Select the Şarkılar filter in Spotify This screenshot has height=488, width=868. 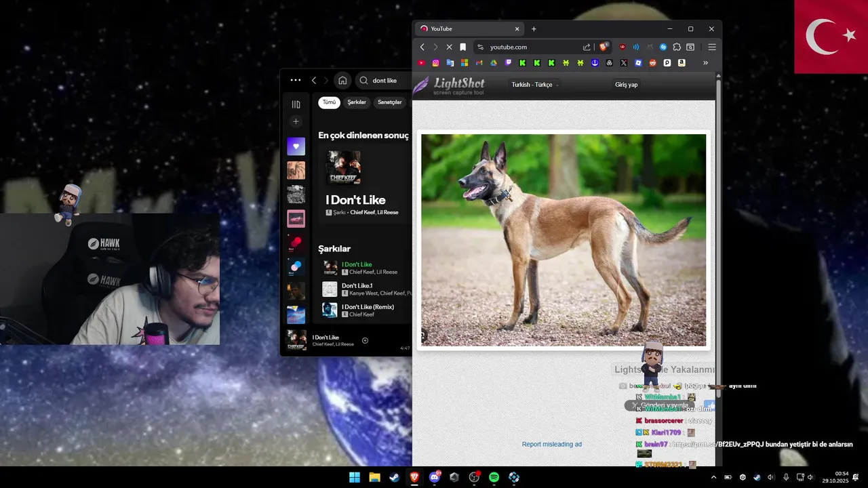coord(357,102)
